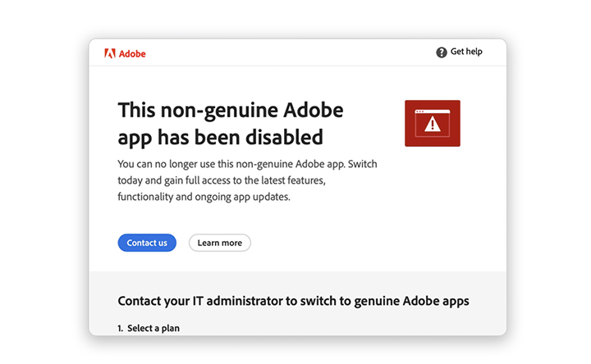The height and width of the screenshot is (364, 591).
Task: Click the number '1.' list marker
Action: [121, 328]
